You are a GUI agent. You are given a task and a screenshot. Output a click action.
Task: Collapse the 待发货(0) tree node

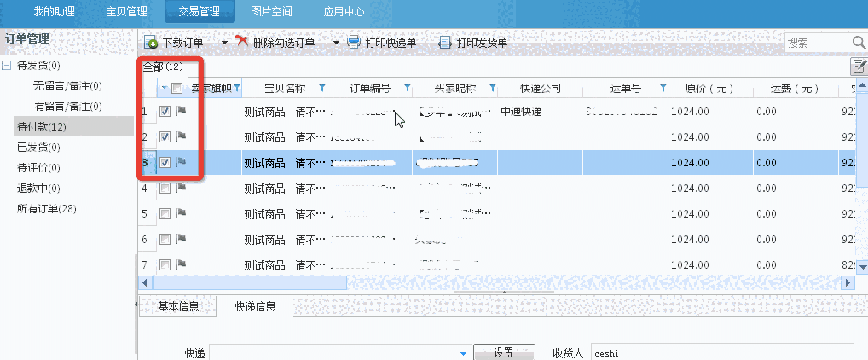click(x=7, y=66)
